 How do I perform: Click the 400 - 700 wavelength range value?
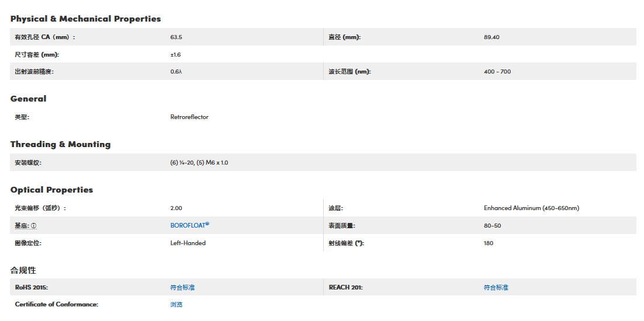click(x=497, y=72)
